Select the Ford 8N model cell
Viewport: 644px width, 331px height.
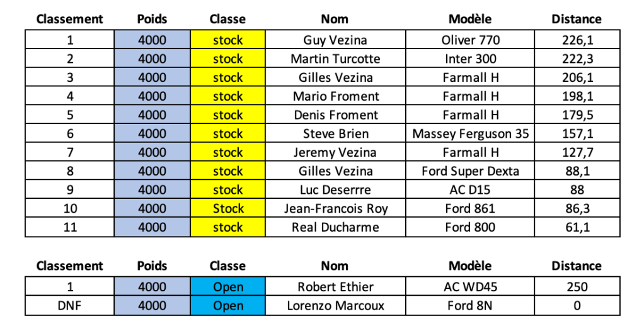pyautogui.click(x=470, y=306)
